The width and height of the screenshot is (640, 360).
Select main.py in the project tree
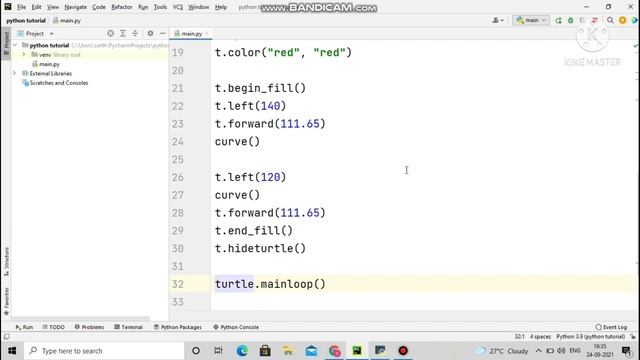(49, 64)
